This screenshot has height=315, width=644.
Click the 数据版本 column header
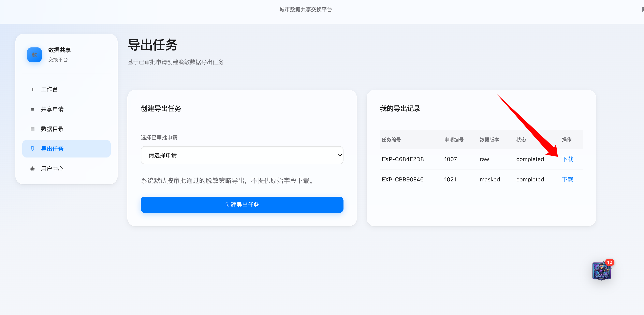click(x=489, y=139)
